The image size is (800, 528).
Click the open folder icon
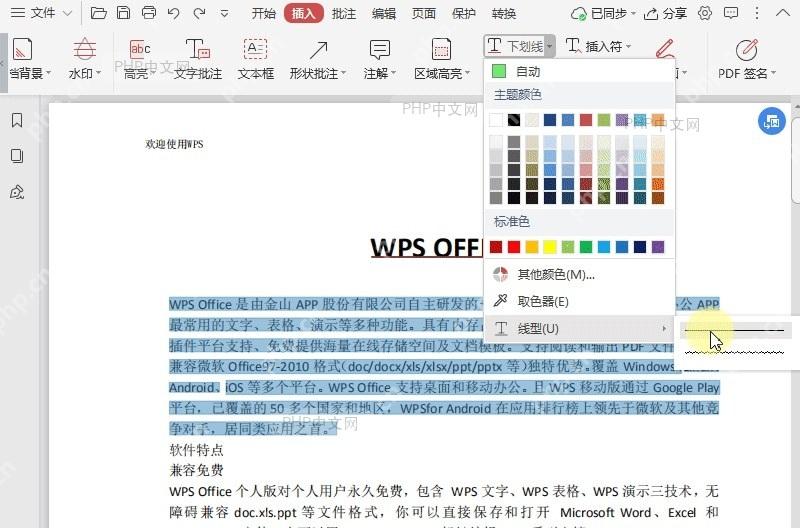click(x=98, y=13)
